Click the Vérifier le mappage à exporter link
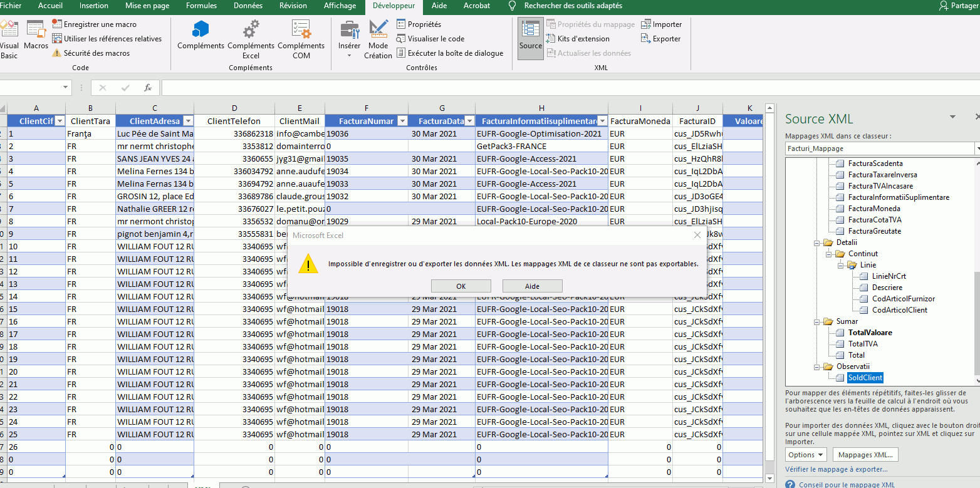 (836, 469)
